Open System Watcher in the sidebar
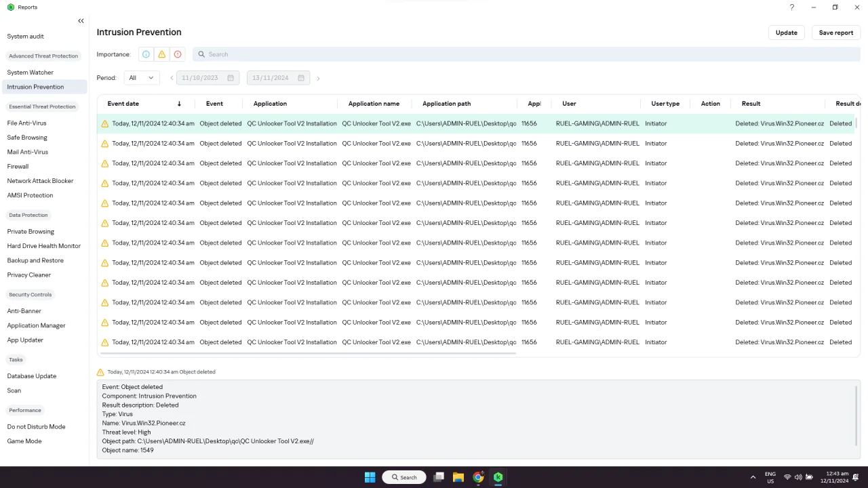Screen dimensions: 868x488 31,73
